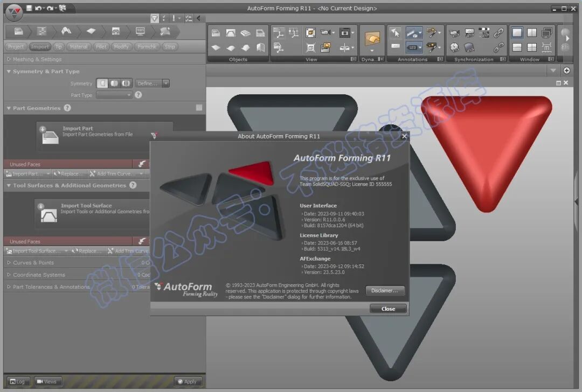The height and width of the screenshot is (392, 582).
Task: Expand the Meshing & Settings section
Action: click(9, 59)
